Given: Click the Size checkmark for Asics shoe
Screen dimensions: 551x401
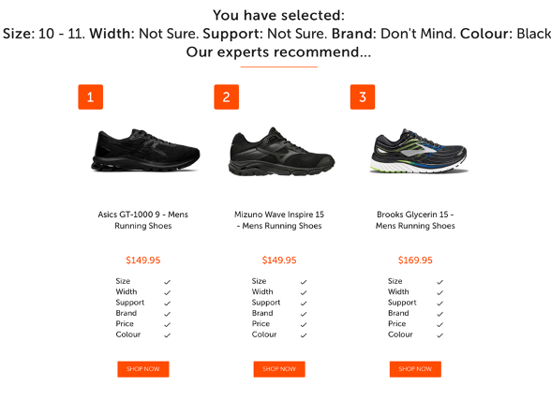Looking at the screenshot, I should point(167,282).
